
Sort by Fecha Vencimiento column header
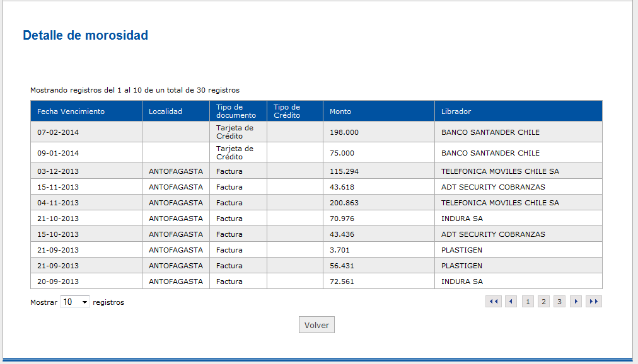86,111
